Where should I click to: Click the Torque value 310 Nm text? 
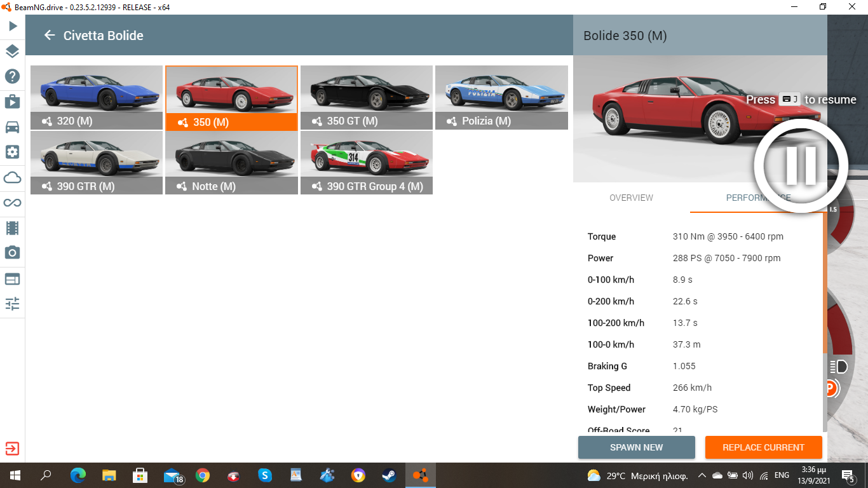(x=728, y=236)
